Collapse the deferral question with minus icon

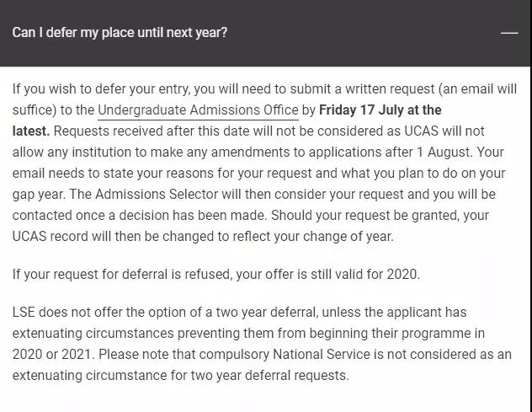pyautogui.click(x=509, y=33)
